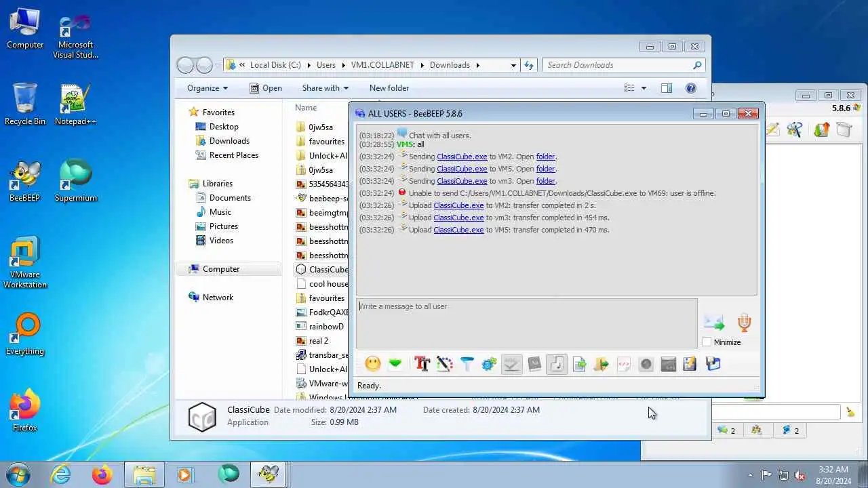
Task: Open Notepad++ desktop shortcut
Action: [x=75, y=105]
